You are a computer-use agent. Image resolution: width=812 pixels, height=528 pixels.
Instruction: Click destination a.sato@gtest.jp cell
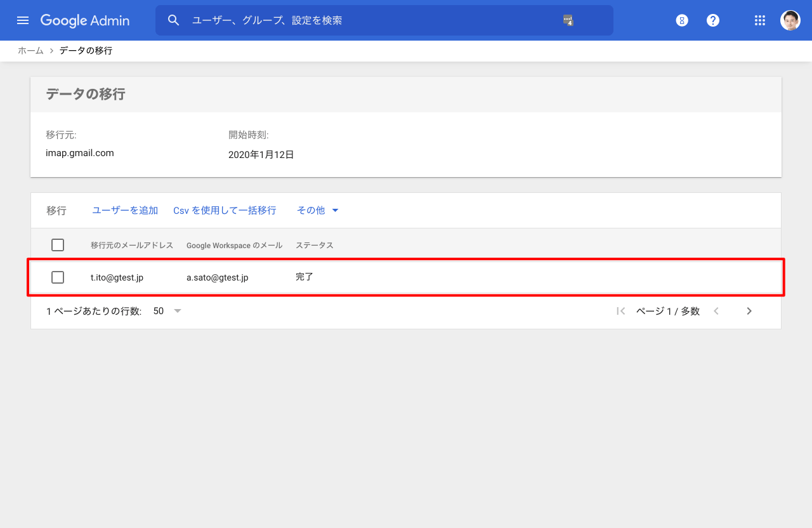[x=217, y=277]
